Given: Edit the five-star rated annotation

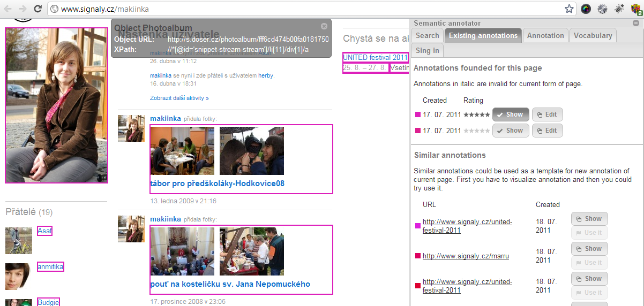Looking at the screenshot, I should point(547,114).
